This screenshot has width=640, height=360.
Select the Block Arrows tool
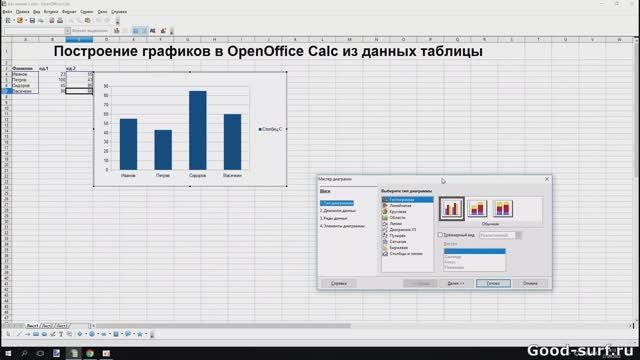click(x=104, y=334)
